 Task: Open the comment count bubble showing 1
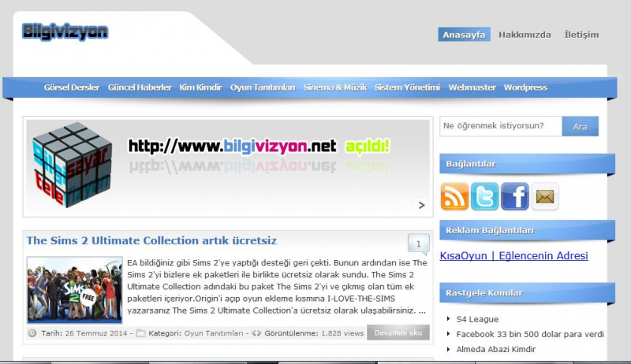(x=419, y=244)
